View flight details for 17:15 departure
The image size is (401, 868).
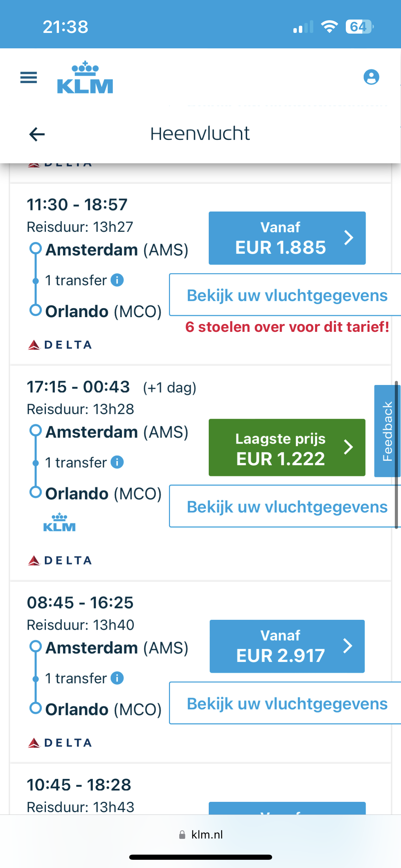287,506
